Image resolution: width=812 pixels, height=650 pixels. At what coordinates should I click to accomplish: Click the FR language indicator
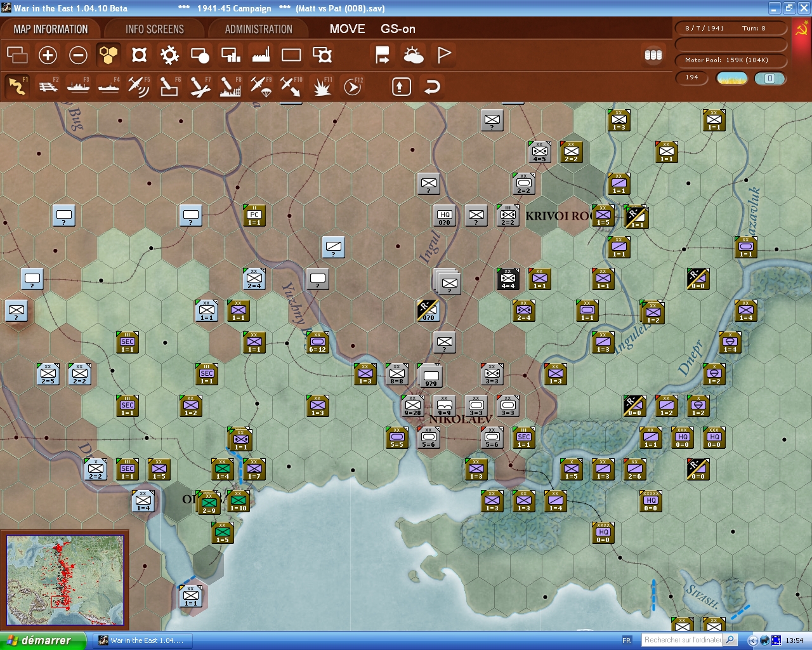pos(627,640)
